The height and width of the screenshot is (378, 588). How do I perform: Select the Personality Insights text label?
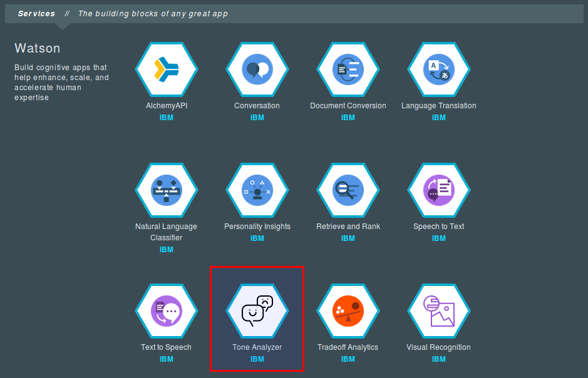257,227
